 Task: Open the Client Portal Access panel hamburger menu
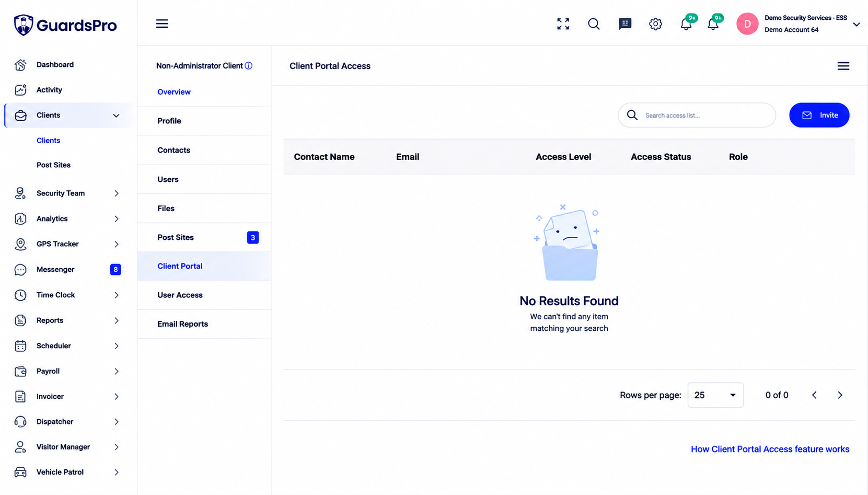pos(843,66)
